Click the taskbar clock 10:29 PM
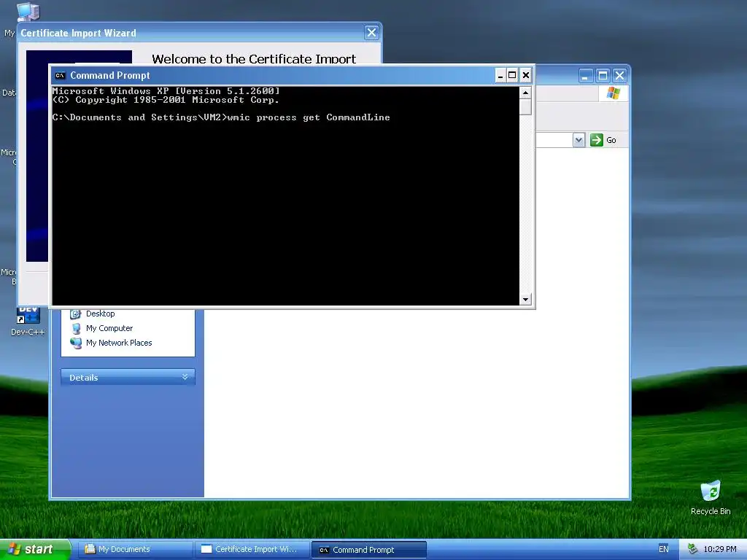 coord(720,549)
